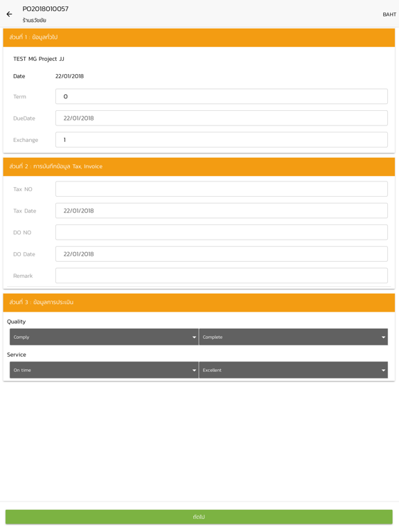Click the PO2018010057 title text
The height and width of the screenshot is (532, 399).
point(46,9)
